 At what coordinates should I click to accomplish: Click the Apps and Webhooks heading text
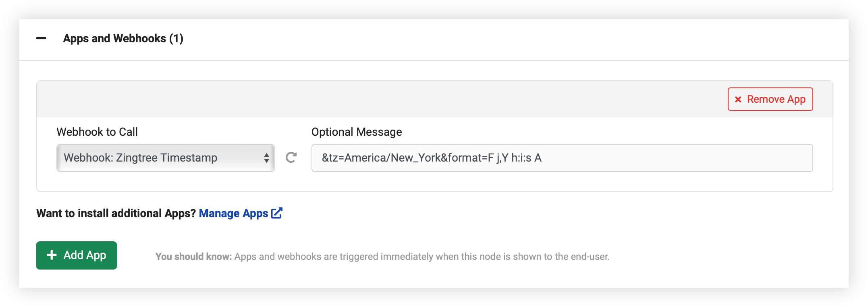(114, 39)
